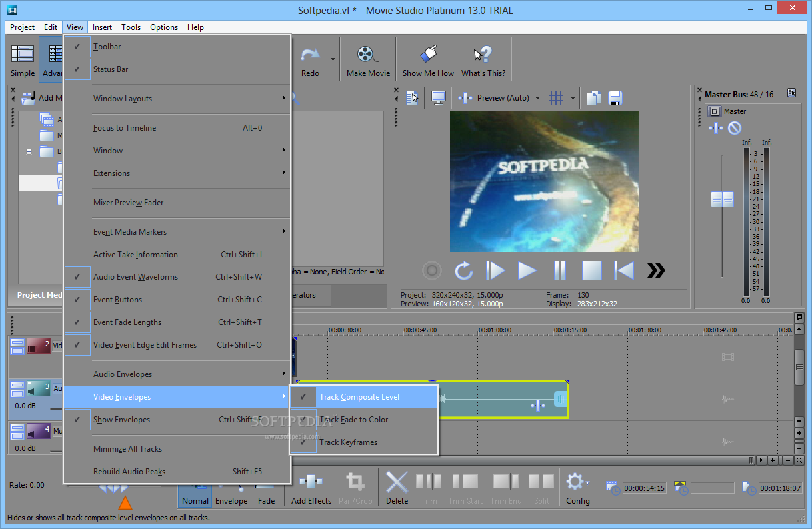Switch to Simple editing mode

(x=23, y=61)
